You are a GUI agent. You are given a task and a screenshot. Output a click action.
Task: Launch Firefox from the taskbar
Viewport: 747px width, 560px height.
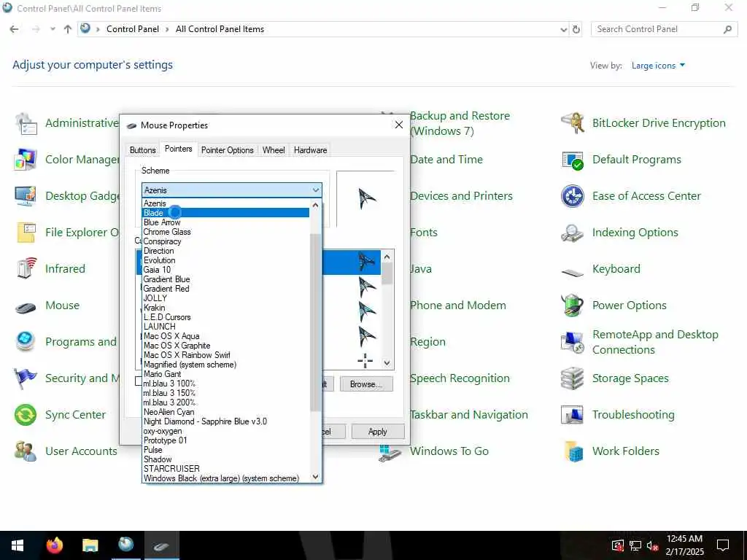click(x=54, y=545)
